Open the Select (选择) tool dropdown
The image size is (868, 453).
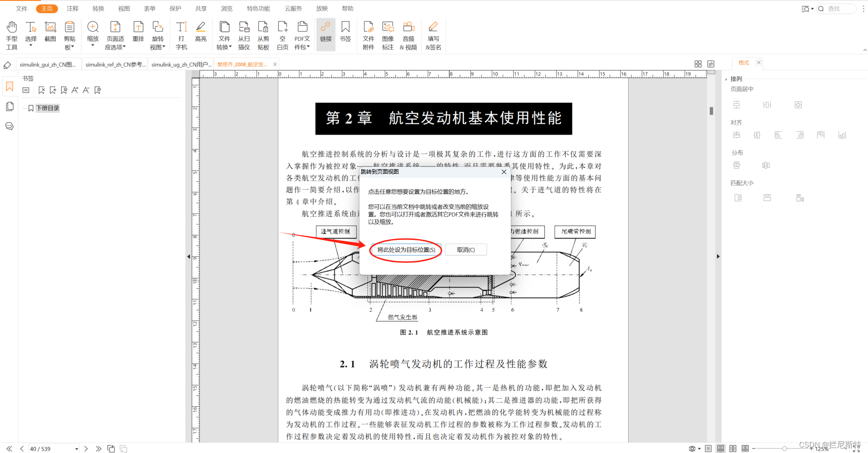click(x=31, y=46)
